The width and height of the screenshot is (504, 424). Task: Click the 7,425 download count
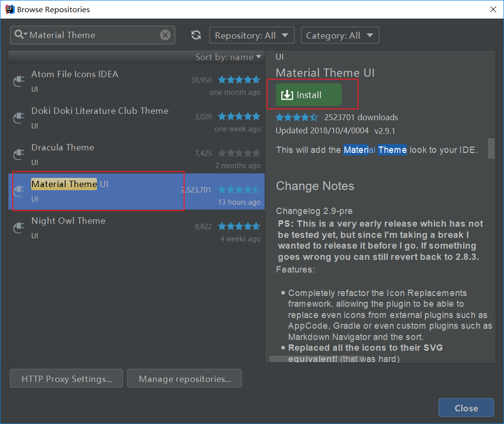(204, 153)
